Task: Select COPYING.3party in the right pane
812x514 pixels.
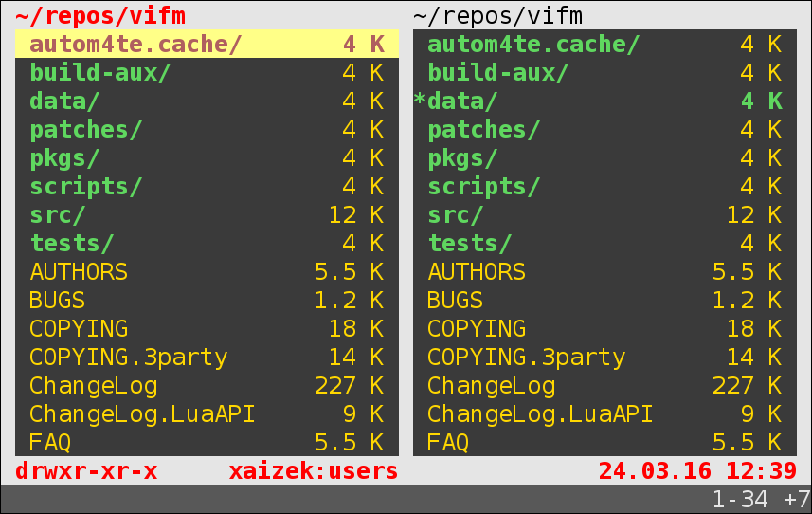Action: (604, 358)
